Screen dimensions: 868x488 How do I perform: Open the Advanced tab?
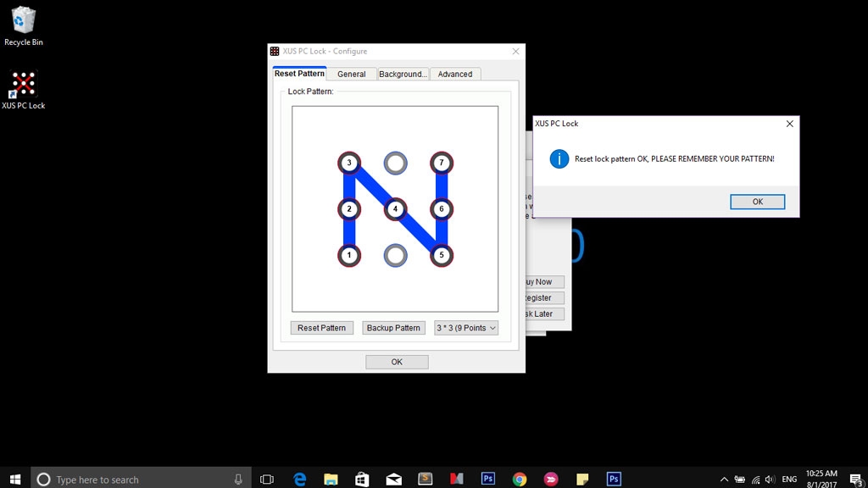point(455,75)
